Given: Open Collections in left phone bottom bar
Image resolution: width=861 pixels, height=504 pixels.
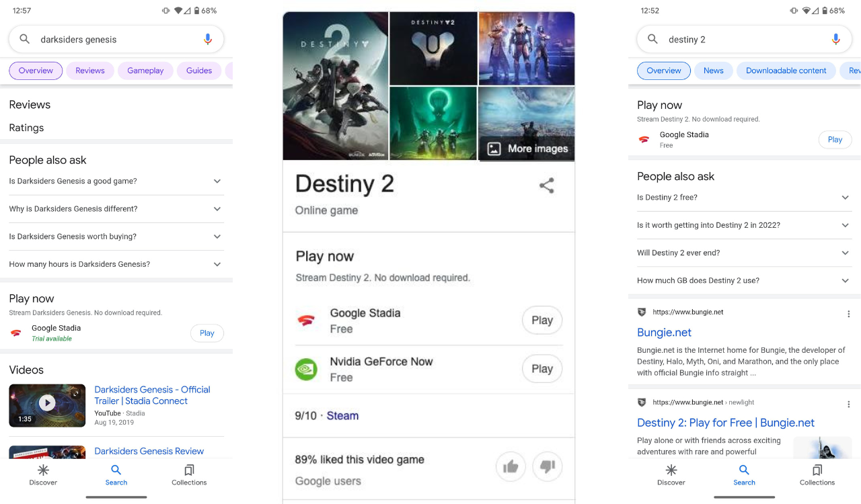Looking at the screenshot, I should click(189, 474).
